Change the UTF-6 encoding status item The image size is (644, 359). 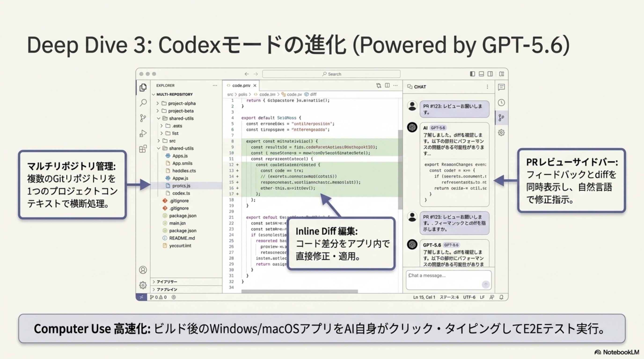[469, 297]
